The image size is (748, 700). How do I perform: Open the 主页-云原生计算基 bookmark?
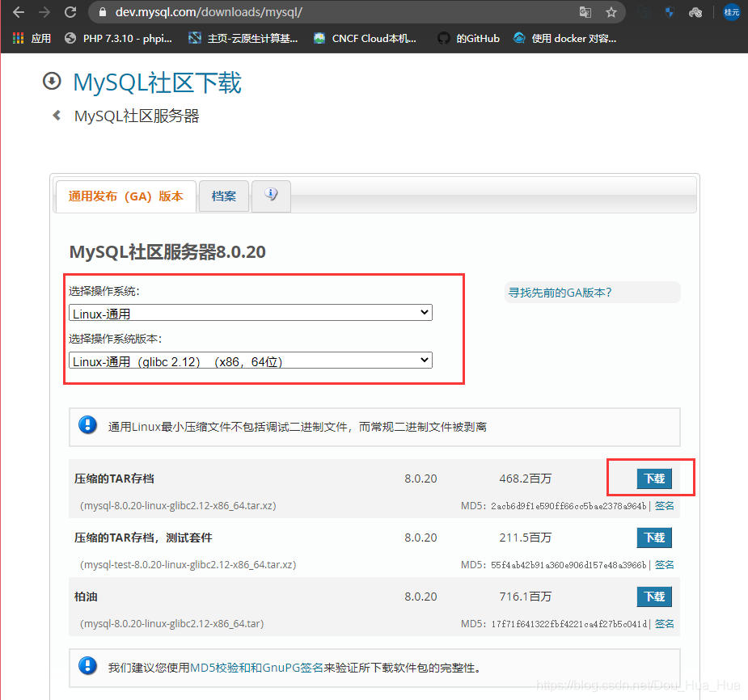[243, 39]
